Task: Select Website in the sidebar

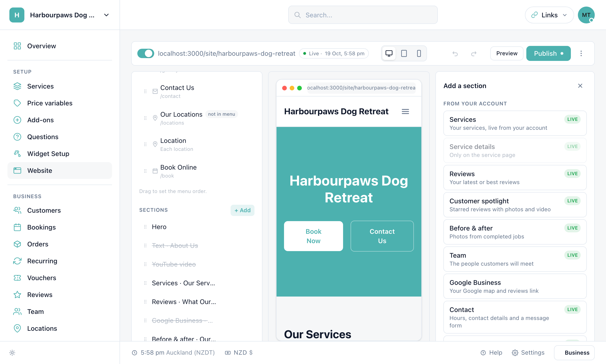Action: (60, 171)
